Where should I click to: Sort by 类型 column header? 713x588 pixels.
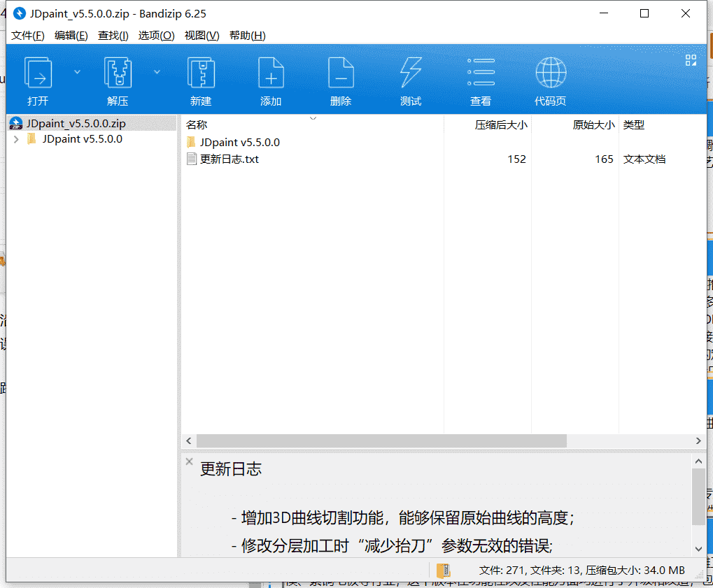tap(634, 124)
